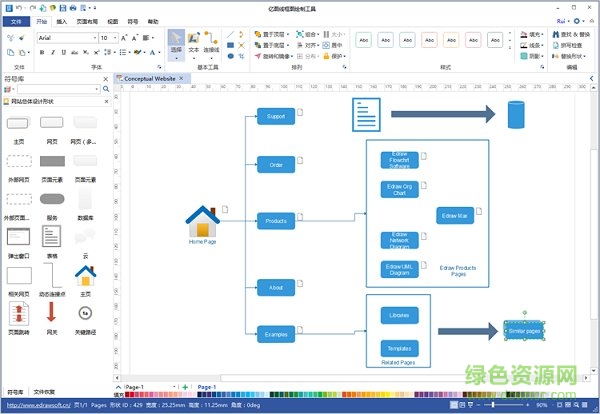The image size is (600, 414).
Task: Pick the Page Jump shape in library
Action: click(x=19, y=313)
